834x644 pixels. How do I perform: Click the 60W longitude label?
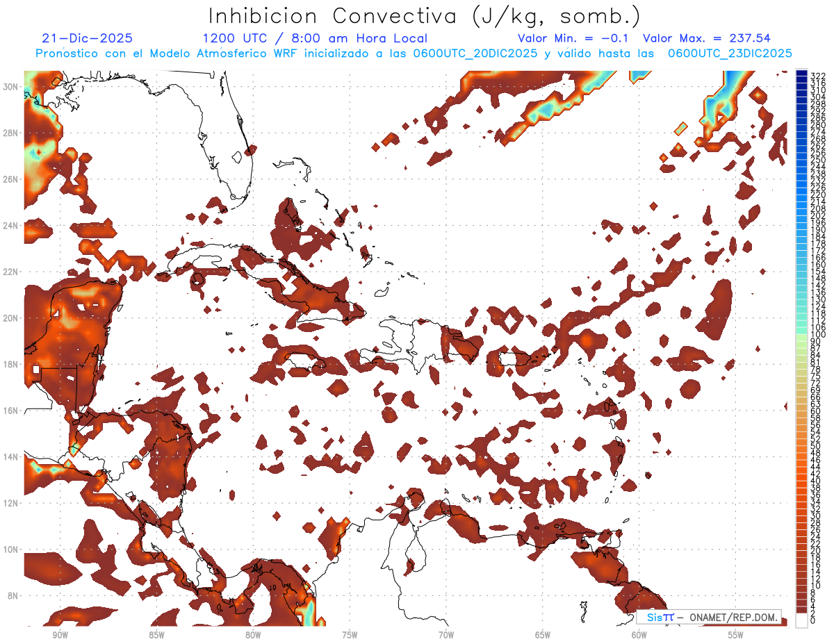click(639, 635)
